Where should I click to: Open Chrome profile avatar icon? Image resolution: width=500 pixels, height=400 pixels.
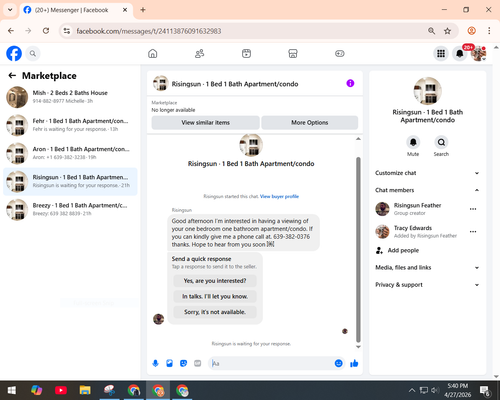[471, 31]
